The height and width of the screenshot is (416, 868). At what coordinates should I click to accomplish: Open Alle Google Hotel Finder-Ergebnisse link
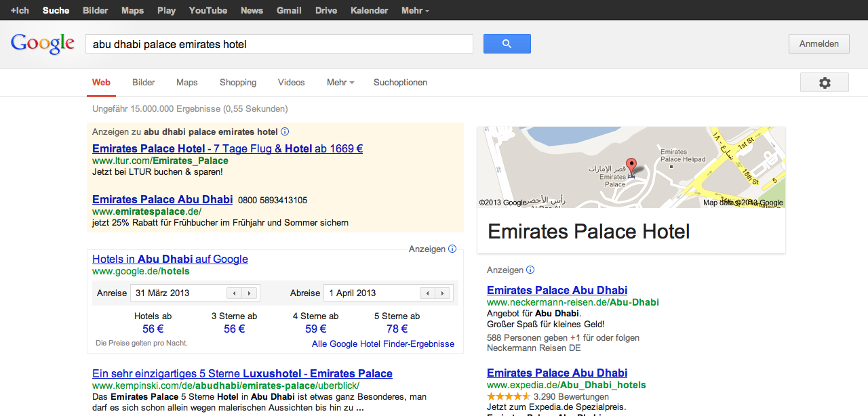pos(383,344)
